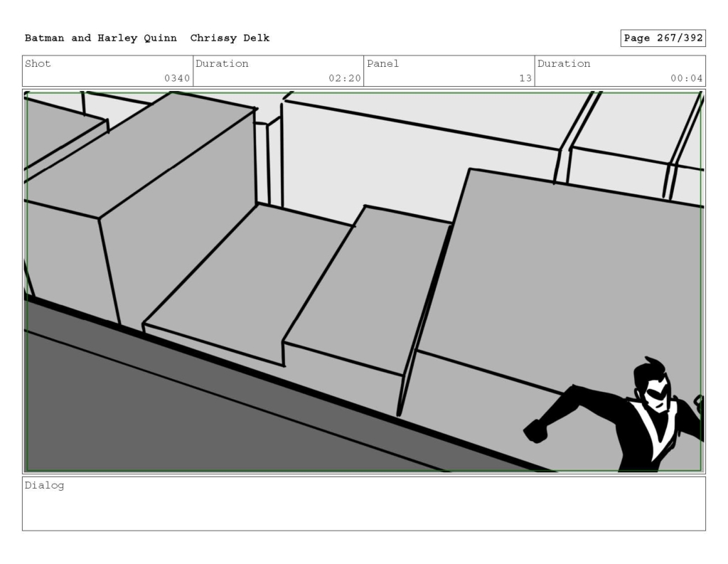Screen dimensions: 728x564
Task: Click the artist name 'Chrissy Delk'
Action: (230, 38)
